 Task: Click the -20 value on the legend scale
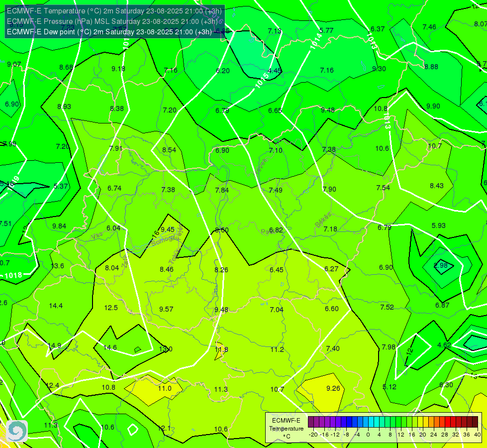313,435
